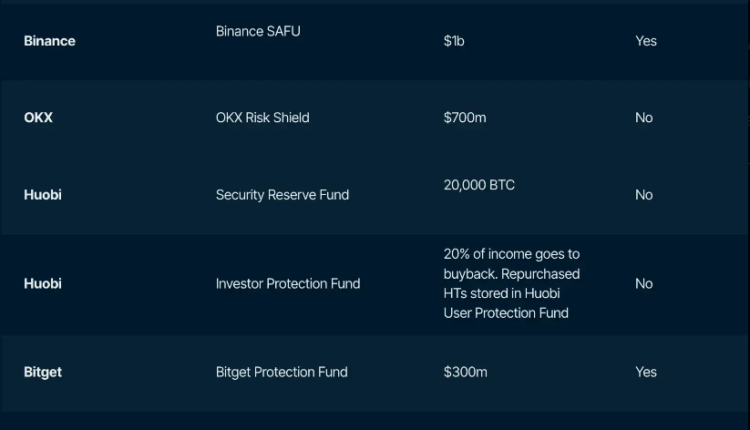The height and width of the screenshot is (430, 750).
Task: Click the $300m fund amount
Action: coord(465,372)
